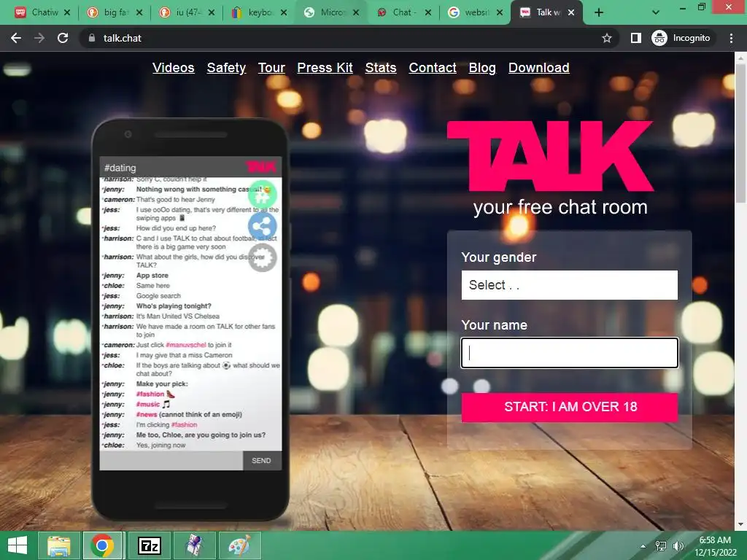This screenshot has height=560, width=747.
Task: Reload the talk.chat page
Action: (63, 38)
